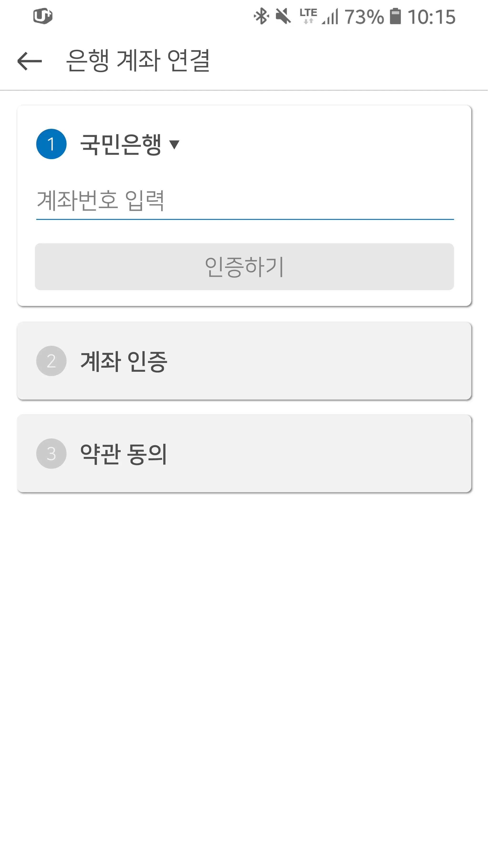The width and height of the screenshot is (488, 868).
Task: Expand the 계좌 인증 step
Action: pyautogui.click(x=244, y=361)
